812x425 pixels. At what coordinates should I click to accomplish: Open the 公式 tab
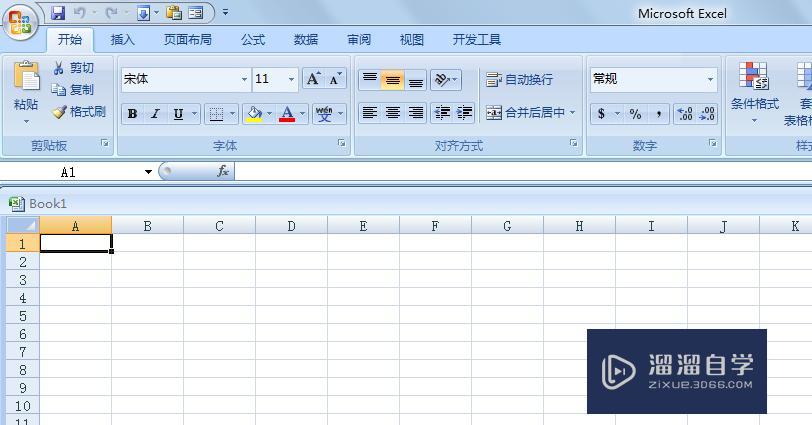(253, 40)
